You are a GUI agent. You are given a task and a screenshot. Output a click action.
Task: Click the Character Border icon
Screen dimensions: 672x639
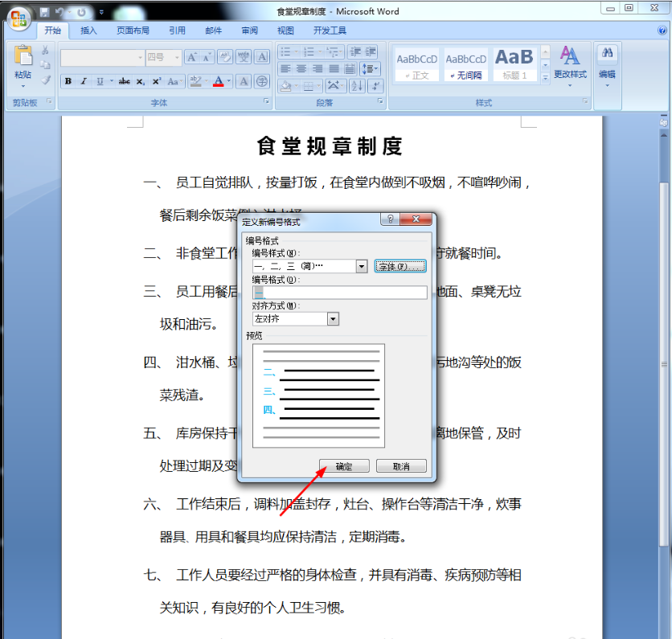(x=262, y=56)
